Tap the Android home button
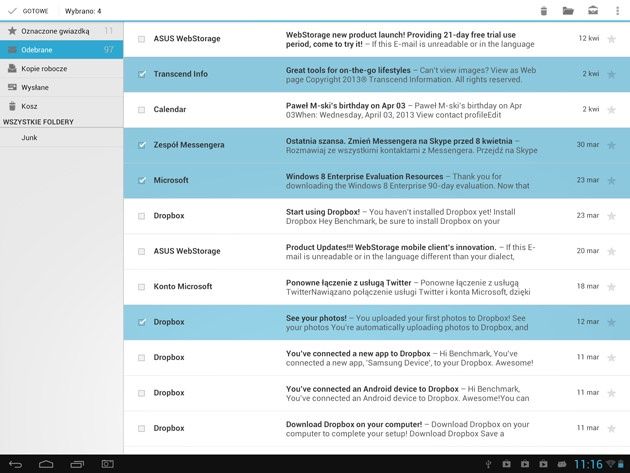The height and width of the screenshot is (473, 630). tap(46, 465)
